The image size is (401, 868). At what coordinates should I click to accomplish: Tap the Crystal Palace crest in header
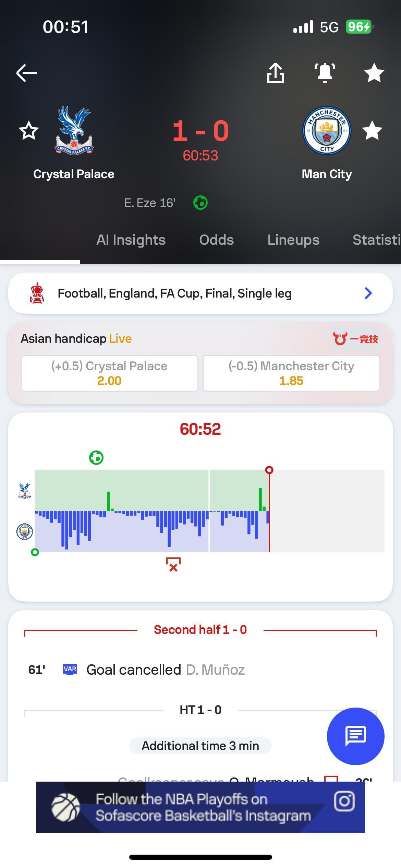74,131
